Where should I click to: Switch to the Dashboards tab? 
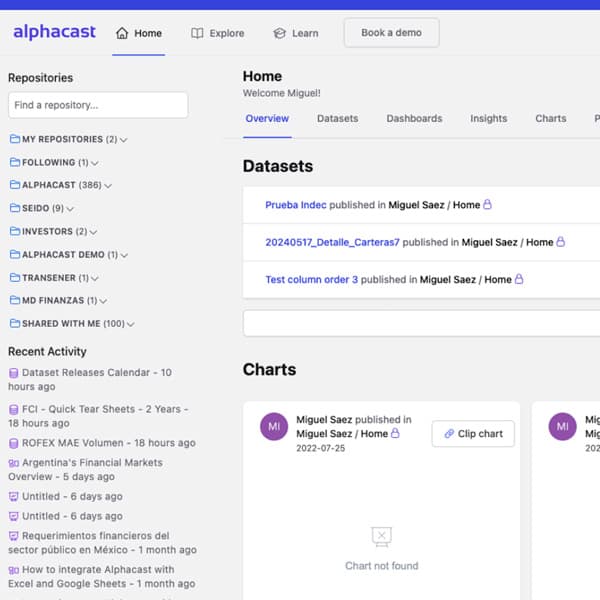coord(414,119)
